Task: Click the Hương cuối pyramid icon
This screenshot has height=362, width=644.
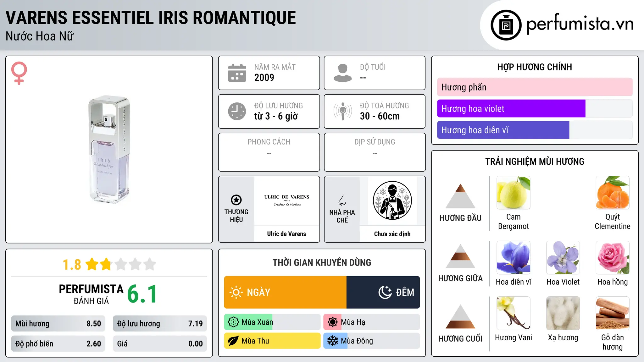Action: (460, 316)
